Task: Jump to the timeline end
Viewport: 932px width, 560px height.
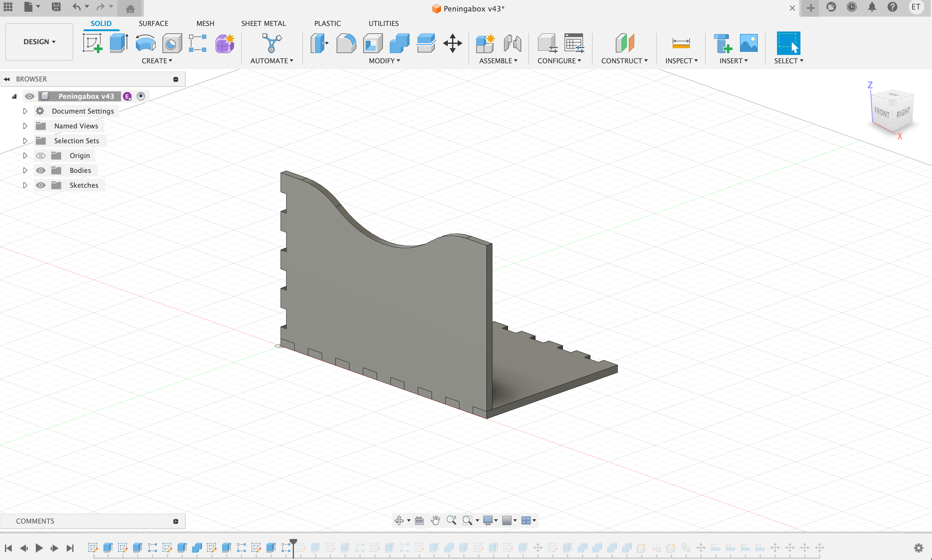Action: [x=70, y=548]
